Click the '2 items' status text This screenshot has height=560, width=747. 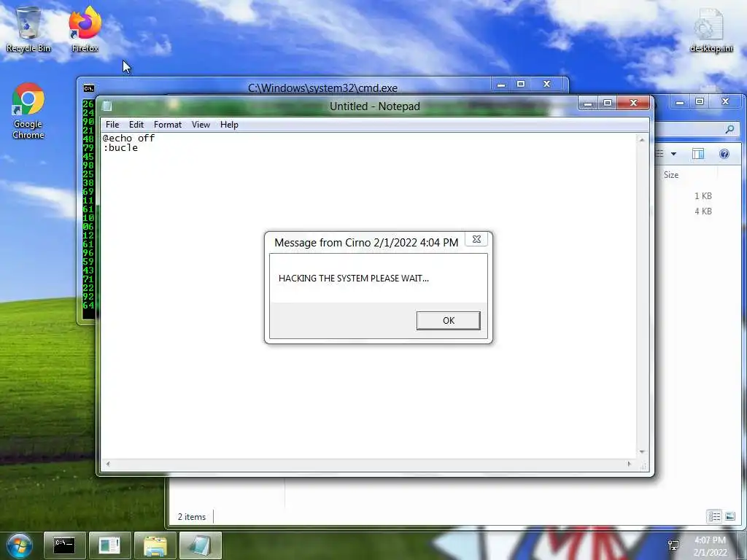(x=192, y=517)
